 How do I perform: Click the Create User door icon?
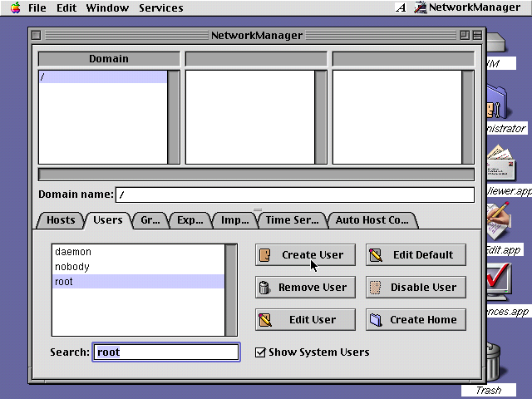pos(265,255)
